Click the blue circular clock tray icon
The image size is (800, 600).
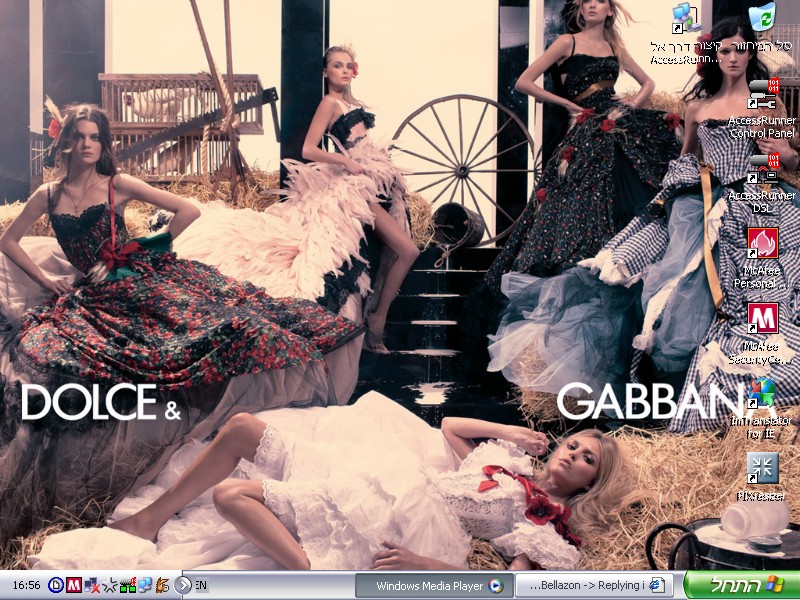pos(55,585)
